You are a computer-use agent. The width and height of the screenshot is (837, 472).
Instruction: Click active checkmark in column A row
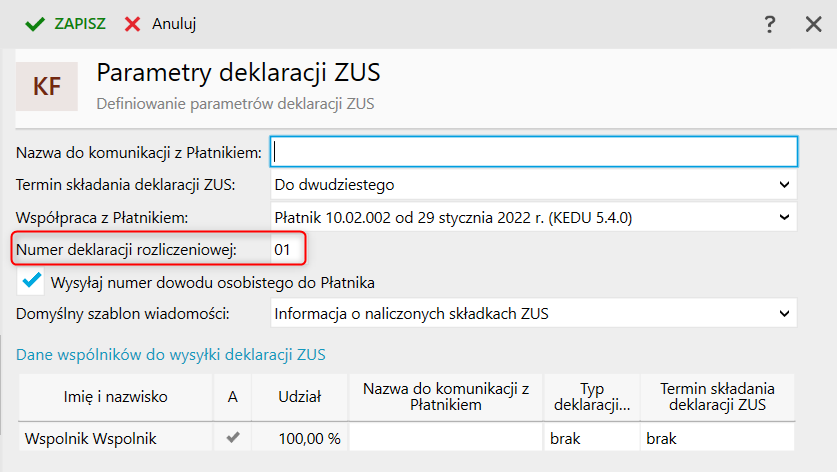point(233,437)
